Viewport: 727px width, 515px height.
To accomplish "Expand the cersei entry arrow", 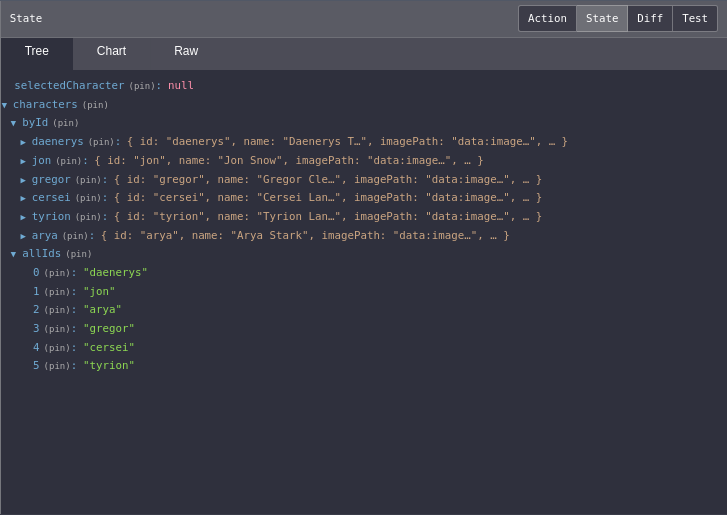I will pos(23,198).
